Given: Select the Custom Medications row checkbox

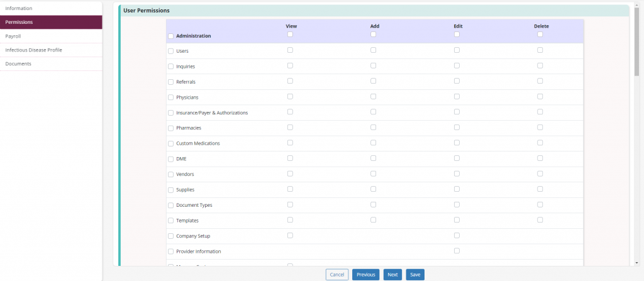Looking at the screenshot, I should click(170, 144).
